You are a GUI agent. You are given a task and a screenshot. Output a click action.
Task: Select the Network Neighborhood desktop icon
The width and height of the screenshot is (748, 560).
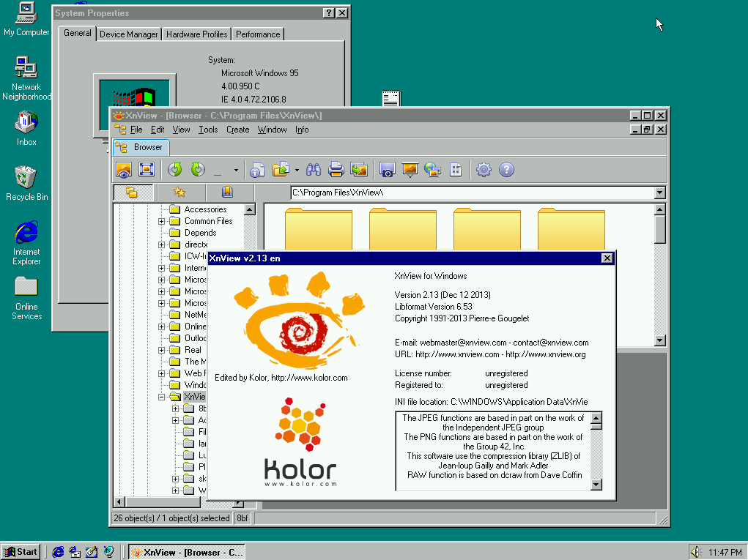(x=26, y=78)
